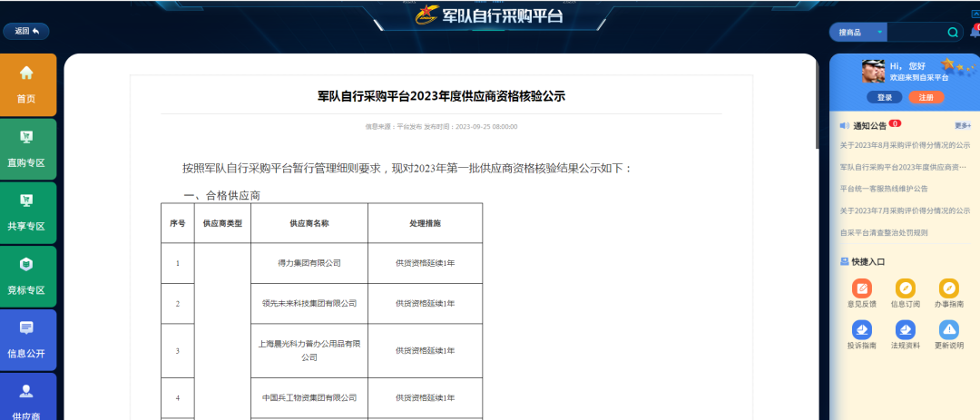Screen dimensions: 980x420
Task: Click the 办事指南 guide icon
Action: coord(949,288)
